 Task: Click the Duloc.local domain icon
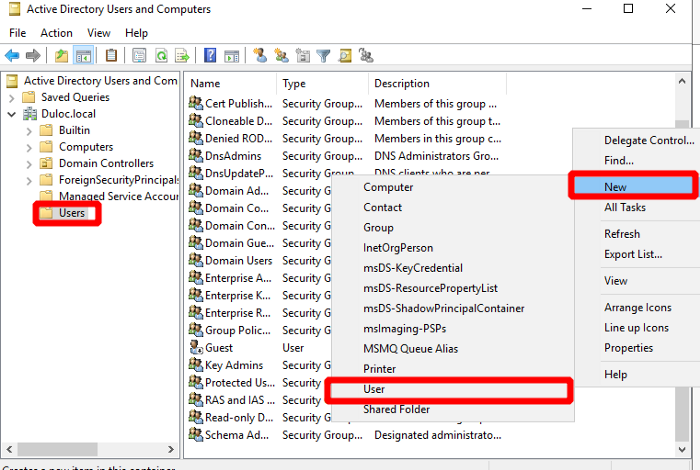pyautogui.click(x=30, y=114)
